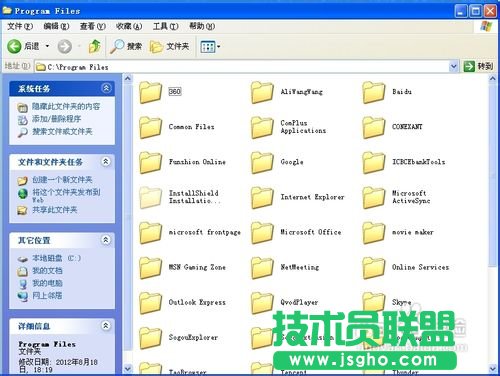Collapse the 系统任务 panel
Viewport: 500px width, 376px height.
pos(106,88)
